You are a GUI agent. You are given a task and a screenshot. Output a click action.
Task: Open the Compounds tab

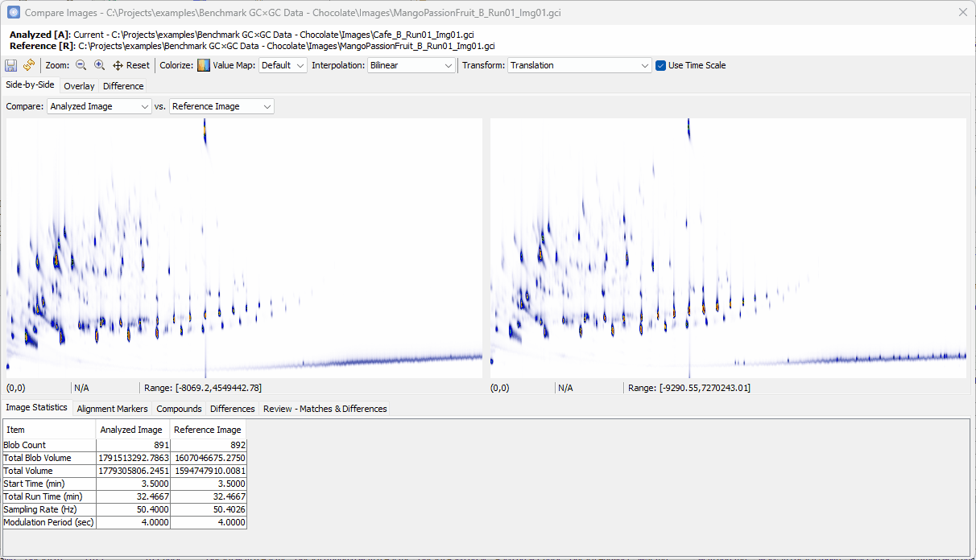[179, 409]
